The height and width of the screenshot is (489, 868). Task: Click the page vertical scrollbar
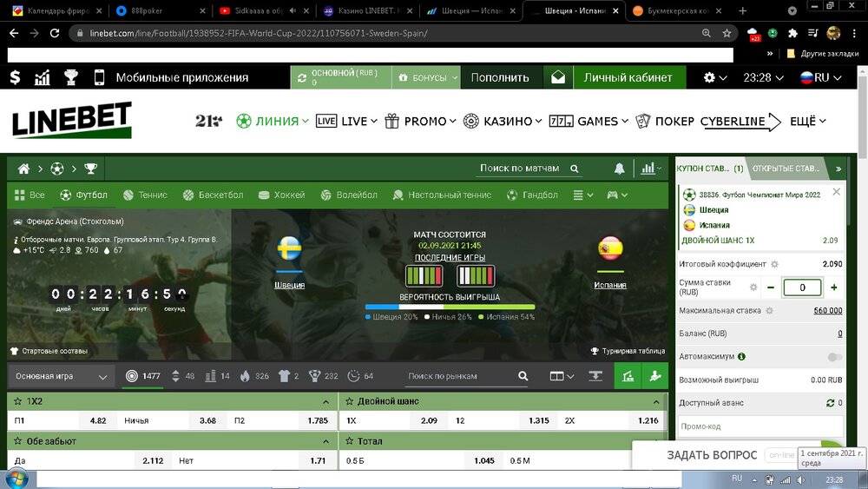tap(863, 119)
